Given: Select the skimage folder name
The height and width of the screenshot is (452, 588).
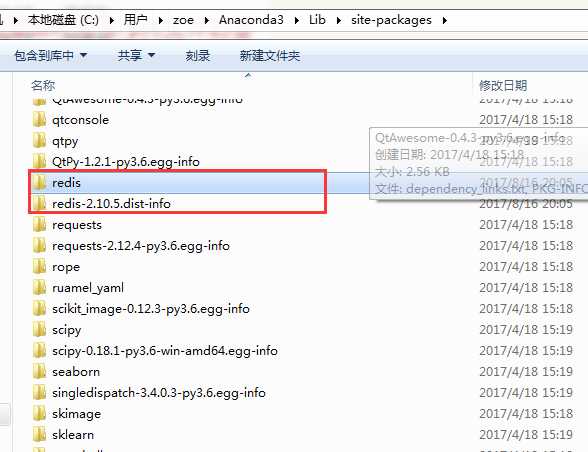Looking at the screenshot, I should (76, 414).
